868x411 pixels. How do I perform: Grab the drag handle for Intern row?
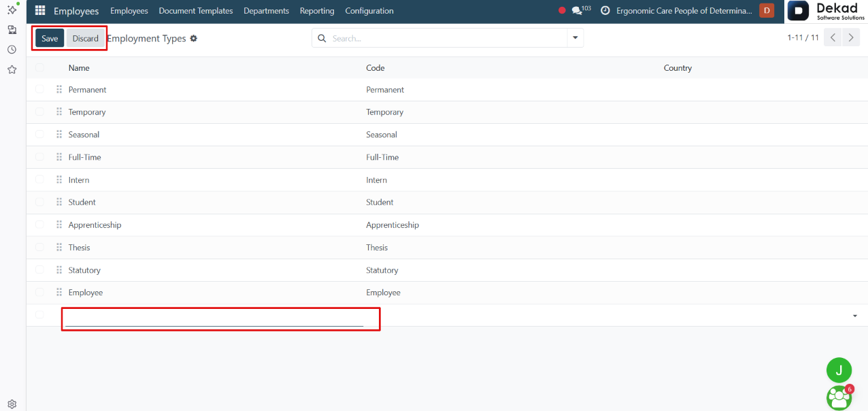(x=59, y=180)
